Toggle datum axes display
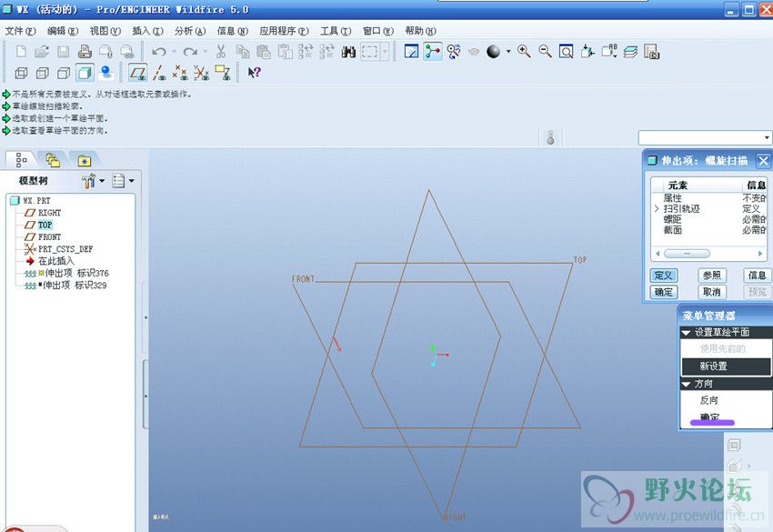Screen dimensions: 773x532 (x=159, y=73)
